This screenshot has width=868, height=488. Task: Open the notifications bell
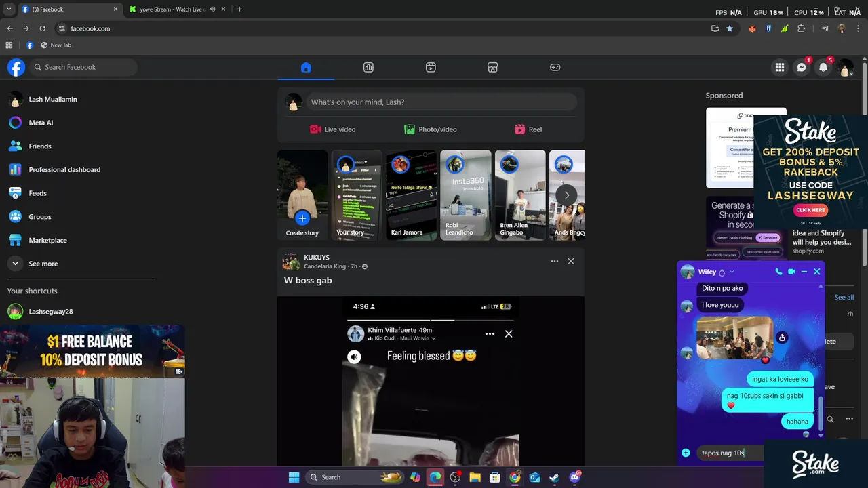pos(823,67)
